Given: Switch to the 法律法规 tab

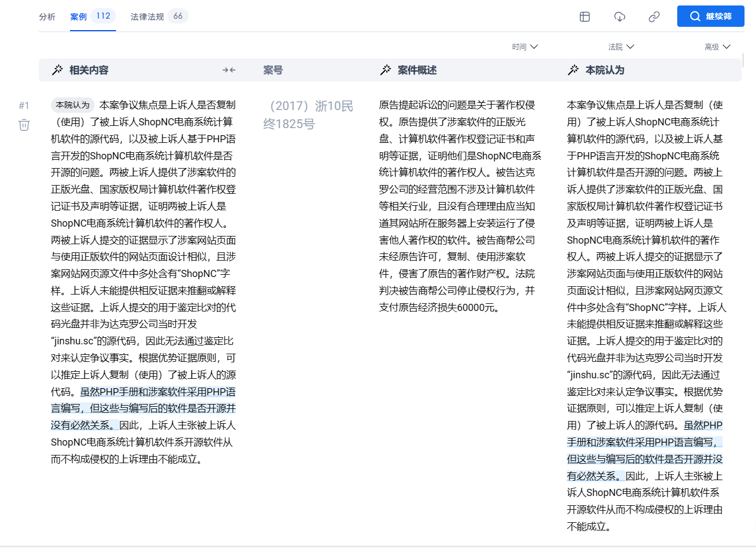Looking at the screenshot, I should [147, 17].
